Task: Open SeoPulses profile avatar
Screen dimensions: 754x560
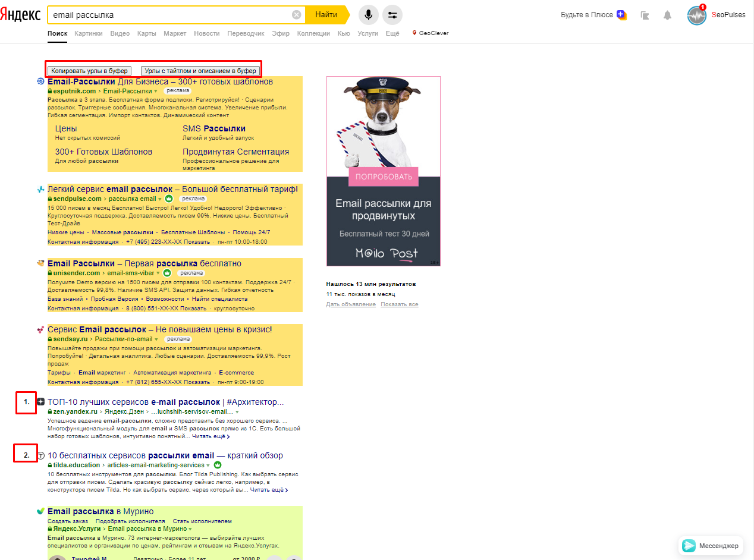Action: pos(696,15)
